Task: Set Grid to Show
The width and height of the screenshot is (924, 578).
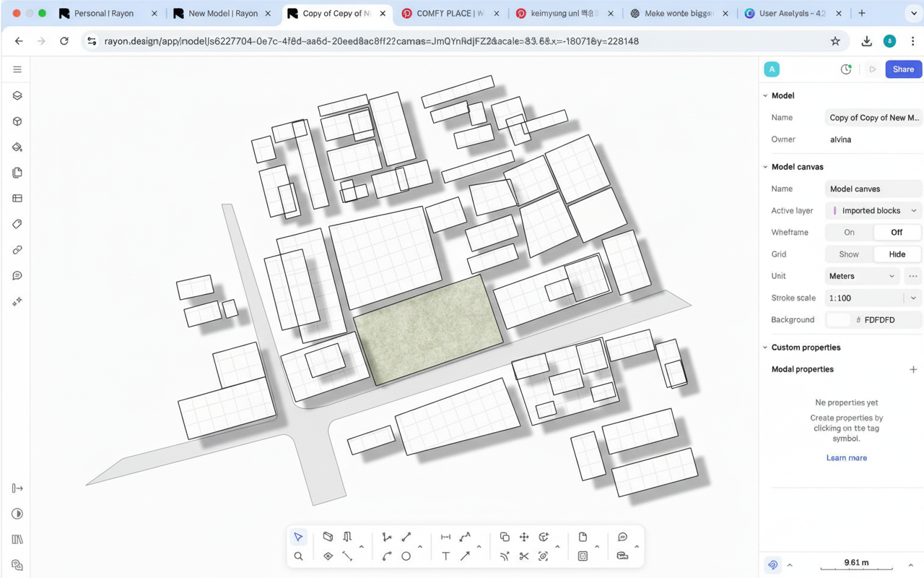Action: [x=849, y=254]
